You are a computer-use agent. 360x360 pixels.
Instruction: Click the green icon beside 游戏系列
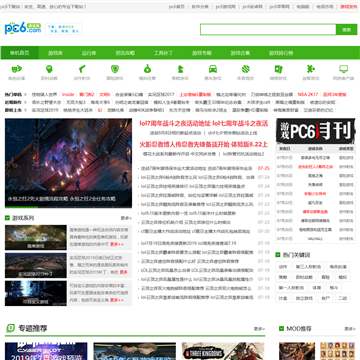coord(7,218)
